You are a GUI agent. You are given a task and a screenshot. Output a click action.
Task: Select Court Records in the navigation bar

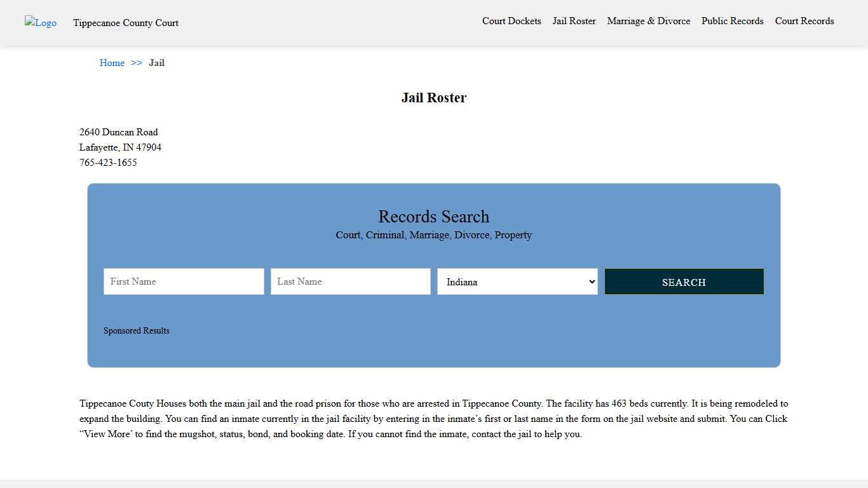click(804, 21)
